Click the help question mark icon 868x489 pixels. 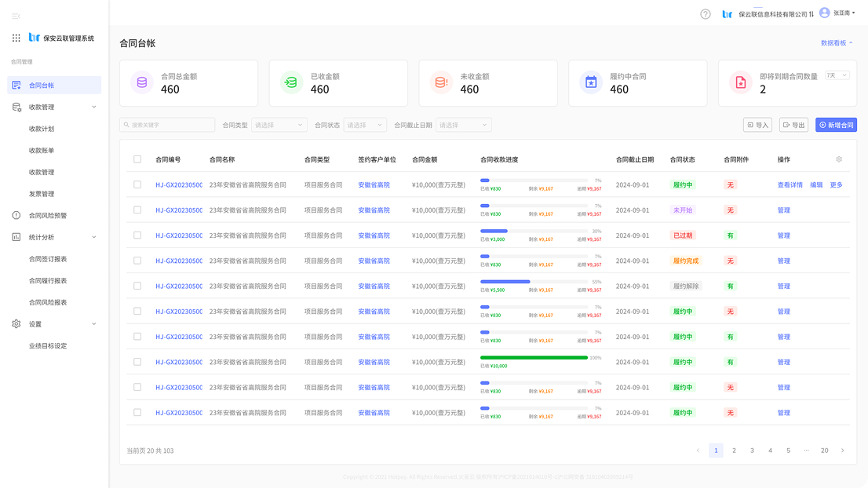click(705, 14)
